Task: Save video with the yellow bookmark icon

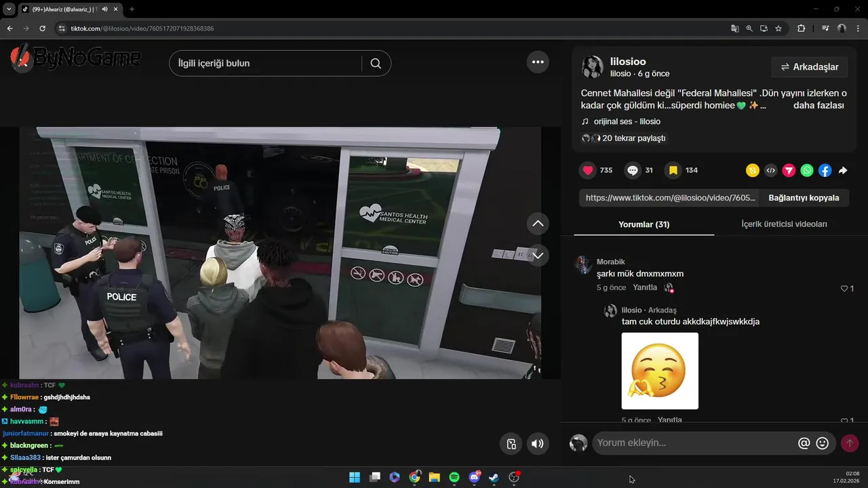Action: pos(673,170)
